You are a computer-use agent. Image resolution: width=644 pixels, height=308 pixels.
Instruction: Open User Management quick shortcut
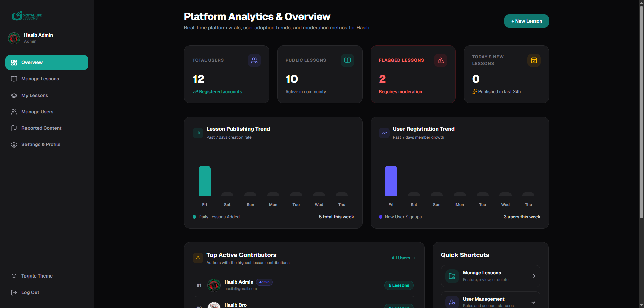[x=491, y=300]
